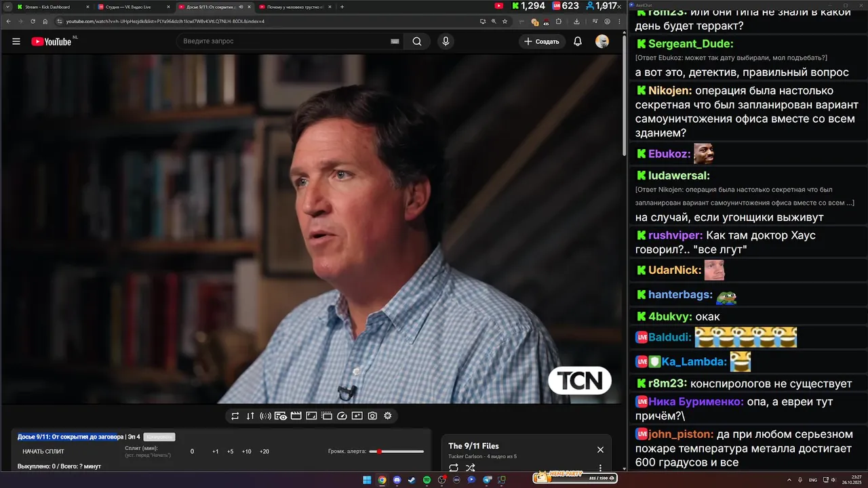Screen dimensions: 868x488
Task: Click the video player to pause
Action: tap(311, 229)
